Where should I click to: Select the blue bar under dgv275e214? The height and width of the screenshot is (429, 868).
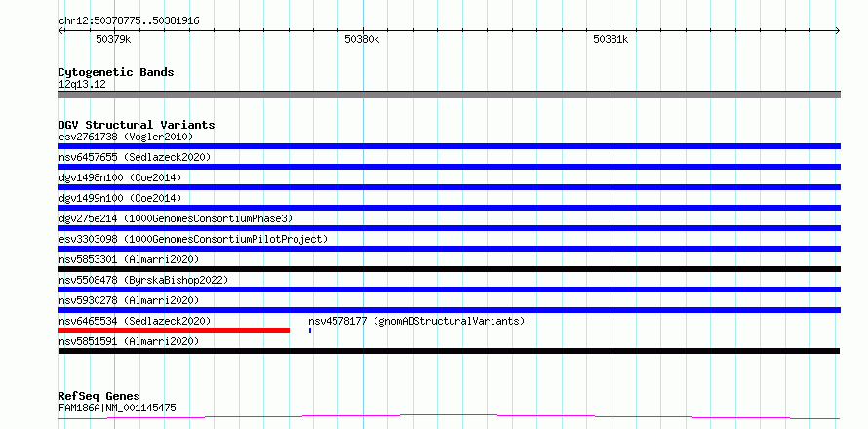[449, 228]
